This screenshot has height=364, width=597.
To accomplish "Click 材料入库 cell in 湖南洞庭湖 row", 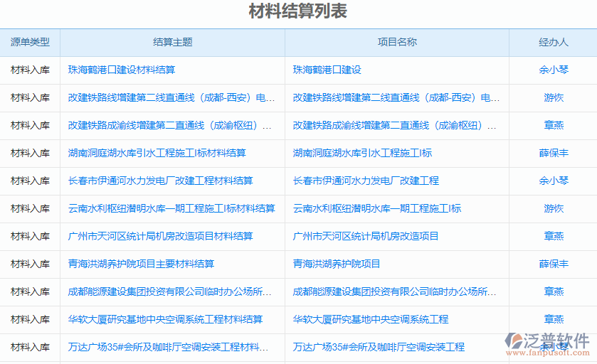I will (30, 154).
